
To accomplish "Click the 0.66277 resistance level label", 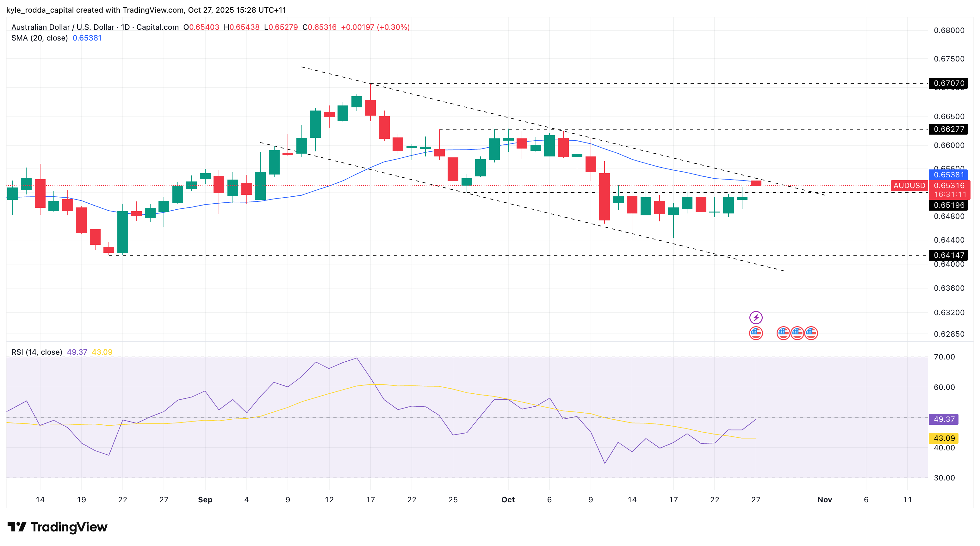I will [949, 129].
